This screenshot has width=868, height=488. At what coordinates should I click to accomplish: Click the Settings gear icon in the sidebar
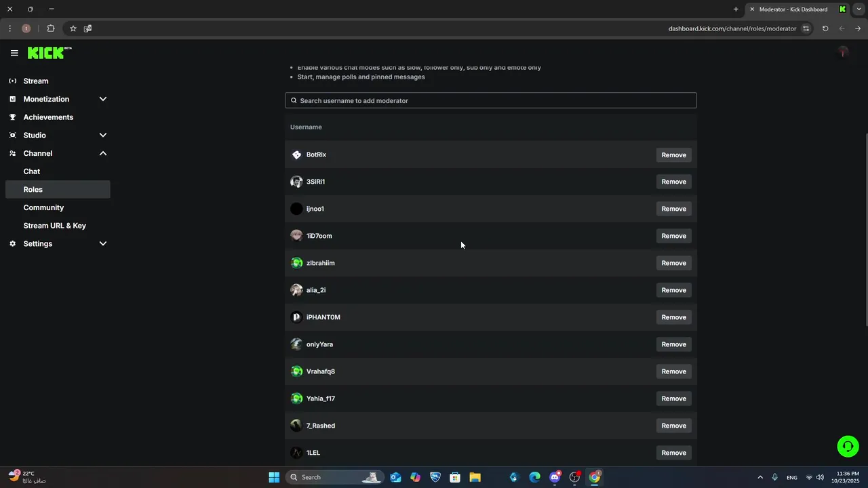click(x=12, y=243)
